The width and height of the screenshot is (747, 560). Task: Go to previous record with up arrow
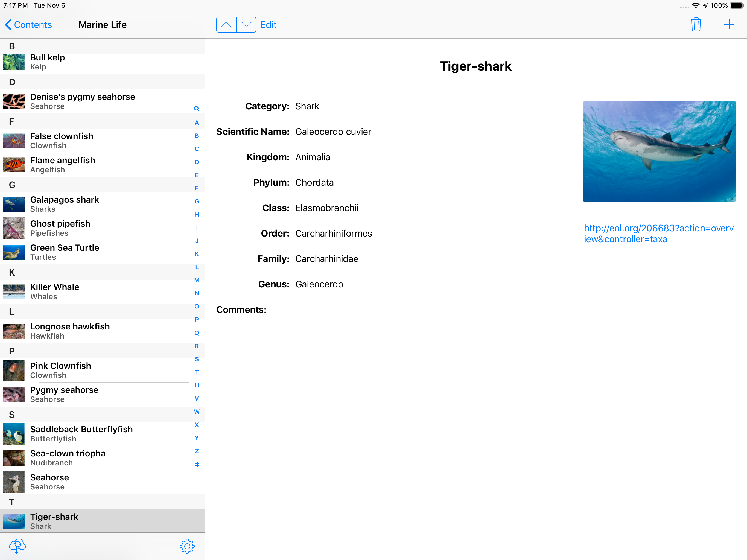click(226, 25)
